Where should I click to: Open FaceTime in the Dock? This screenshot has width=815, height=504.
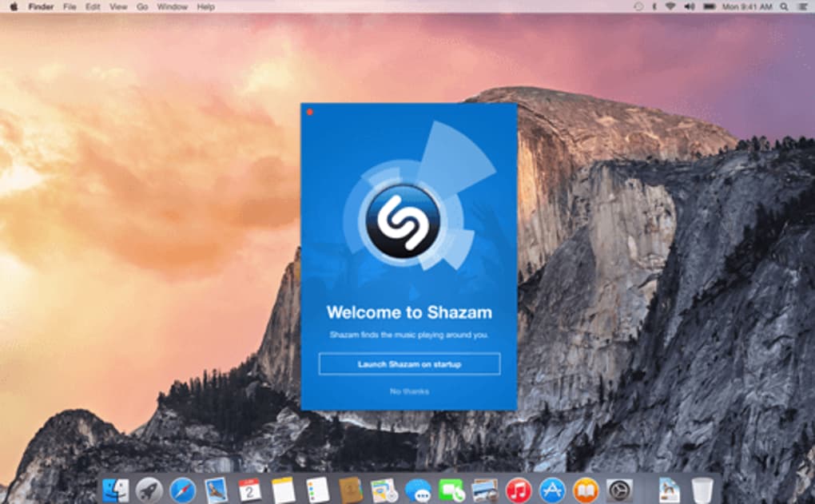point(451,490)
